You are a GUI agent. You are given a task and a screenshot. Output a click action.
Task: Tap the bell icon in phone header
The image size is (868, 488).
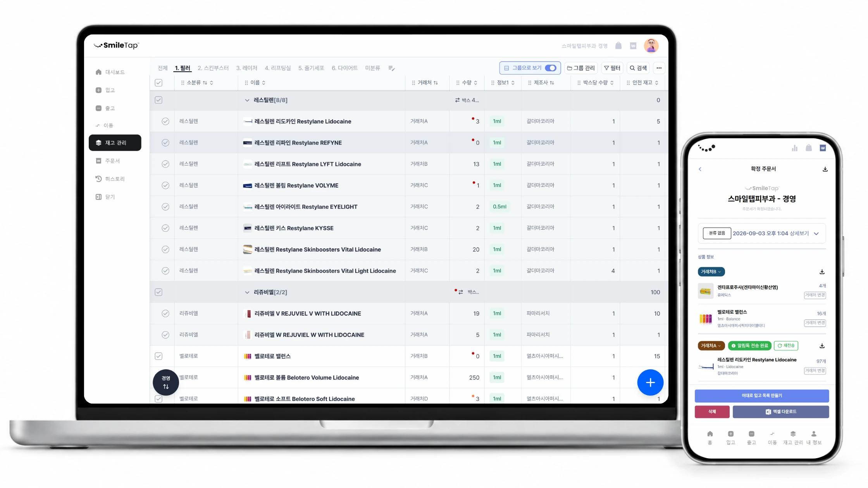(809, 148)
